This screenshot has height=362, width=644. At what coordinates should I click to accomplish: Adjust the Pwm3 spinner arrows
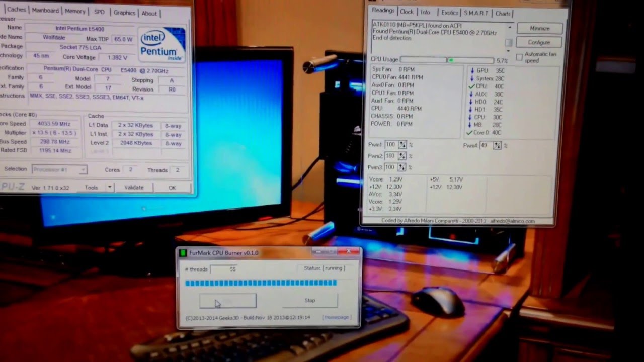pos(403,167)
